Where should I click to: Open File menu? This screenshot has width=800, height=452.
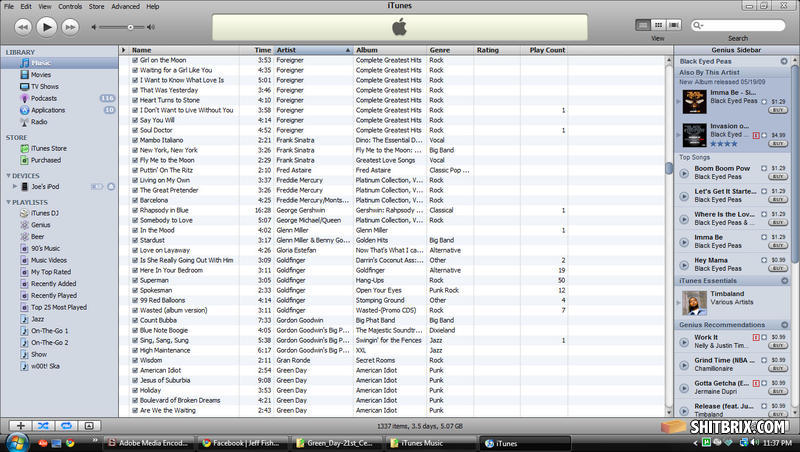pos(9,7)
